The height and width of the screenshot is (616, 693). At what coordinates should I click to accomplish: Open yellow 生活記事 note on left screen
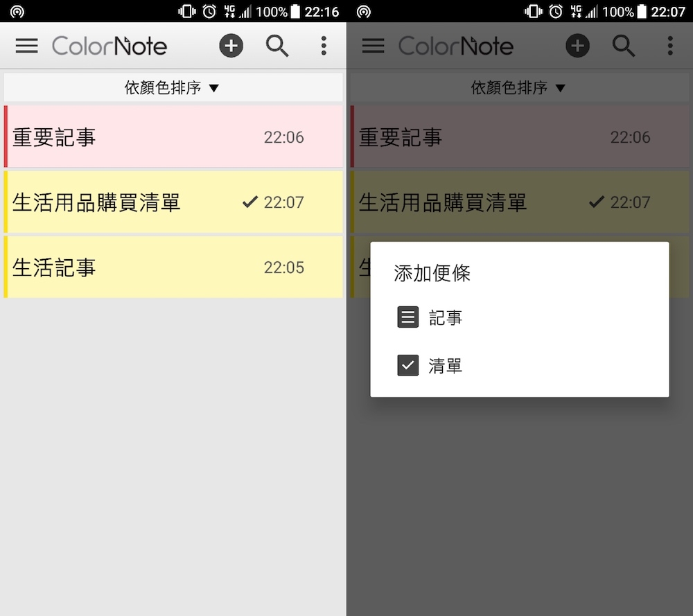173,267
